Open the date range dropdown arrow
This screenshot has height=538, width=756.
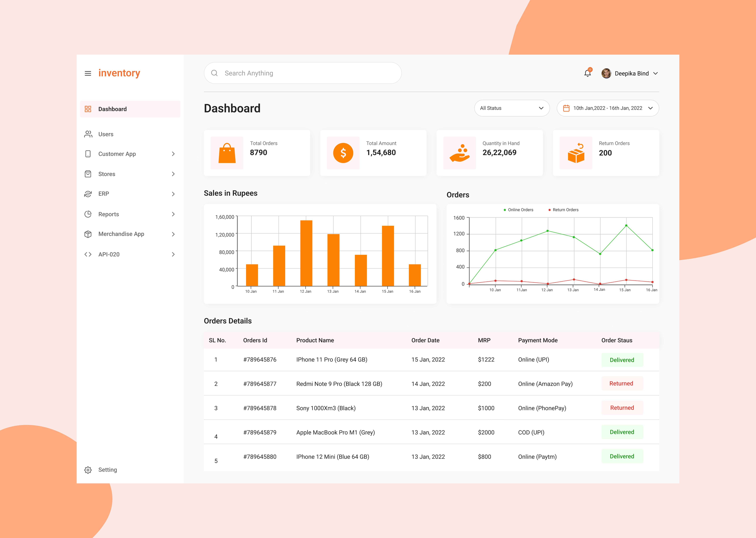click(x=650, y=108)
